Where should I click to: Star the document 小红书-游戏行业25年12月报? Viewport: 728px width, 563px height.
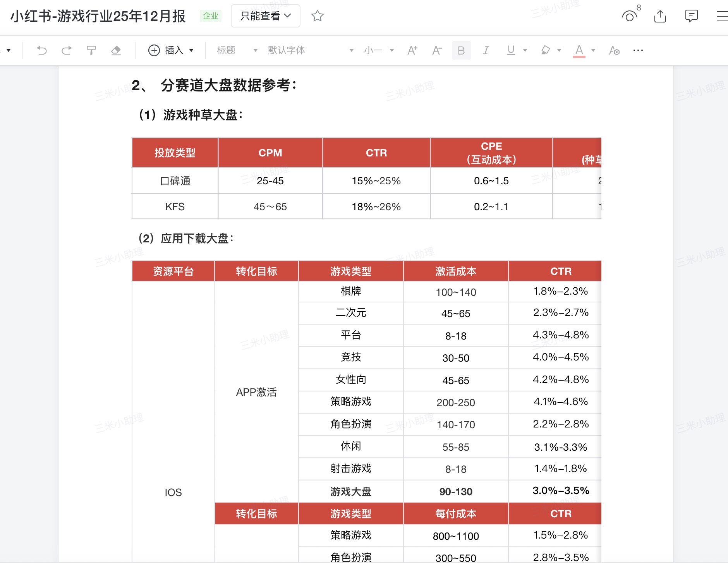(317, 16)
